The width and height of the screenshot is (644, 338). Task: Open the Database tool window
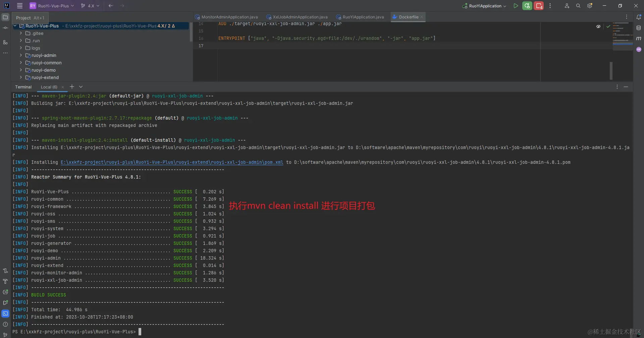point(639,28)
